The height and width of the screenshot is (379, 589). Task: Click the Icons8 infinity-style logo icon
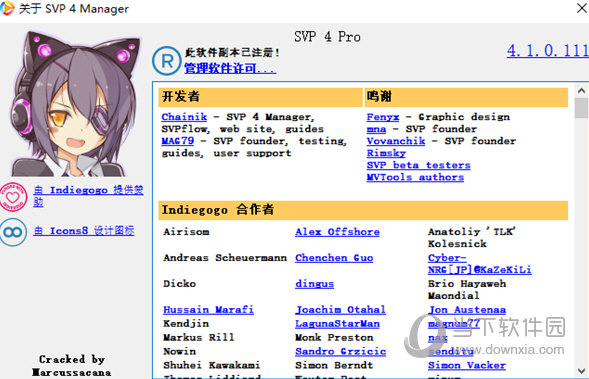point(13,233)
